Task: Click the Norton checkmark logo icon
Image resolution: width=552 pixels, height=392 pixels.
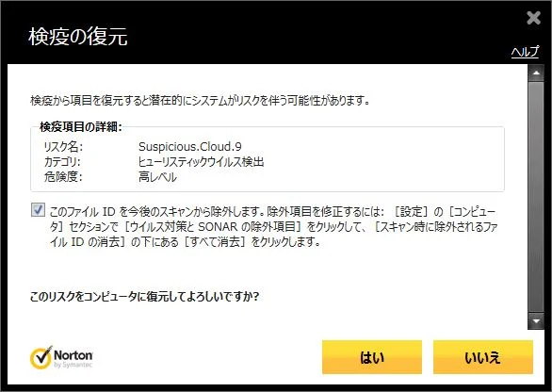Action: click(x=41, y=357)
